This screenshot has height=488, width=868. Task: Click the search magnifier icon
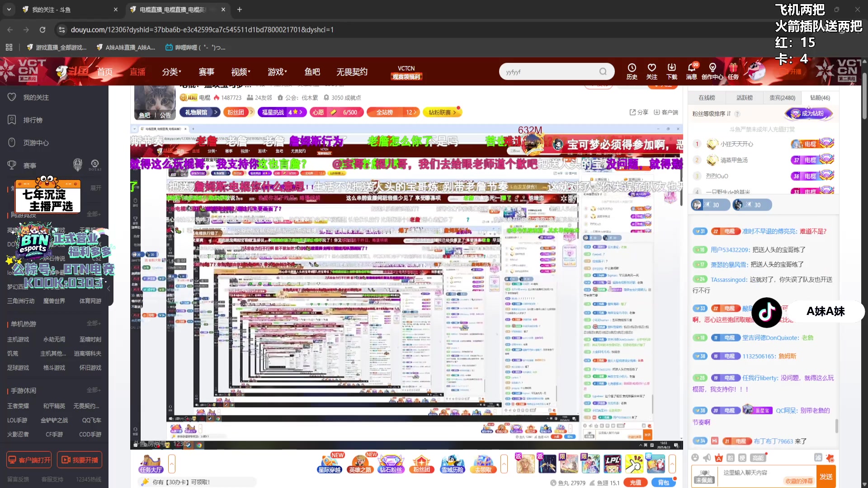point(603,71)
